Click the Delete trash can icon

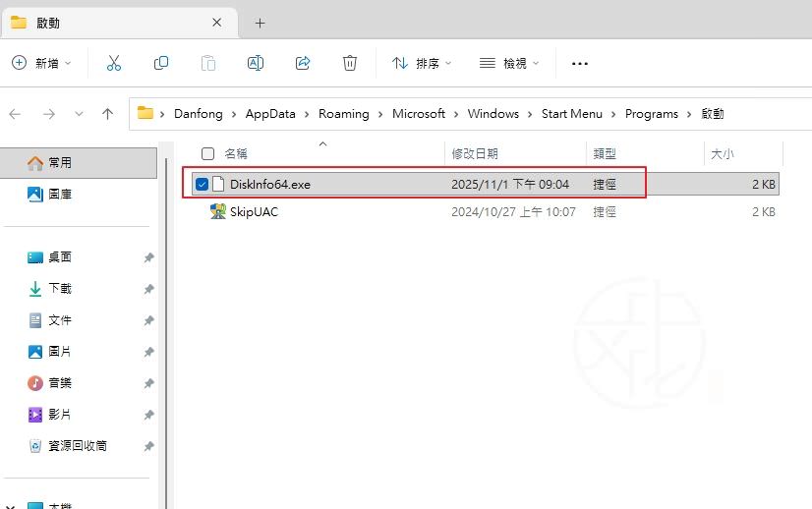click(350, 63)
